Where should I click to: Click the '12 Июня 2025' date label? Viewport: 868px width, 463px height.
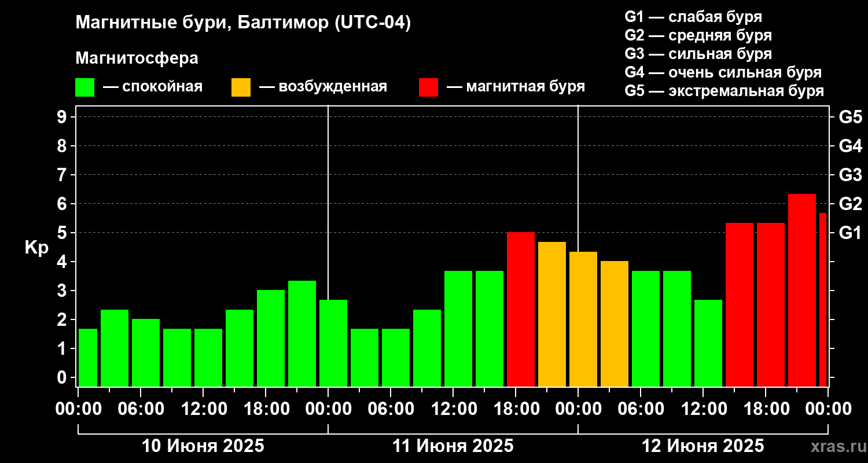tap(703, 446)
